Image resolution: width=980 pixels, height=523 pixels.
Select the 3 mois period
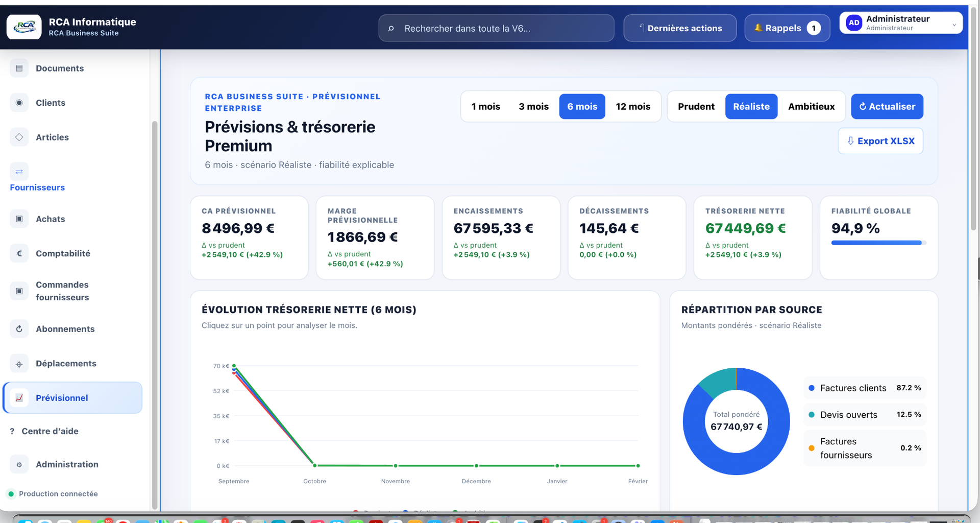click(533, 106)
